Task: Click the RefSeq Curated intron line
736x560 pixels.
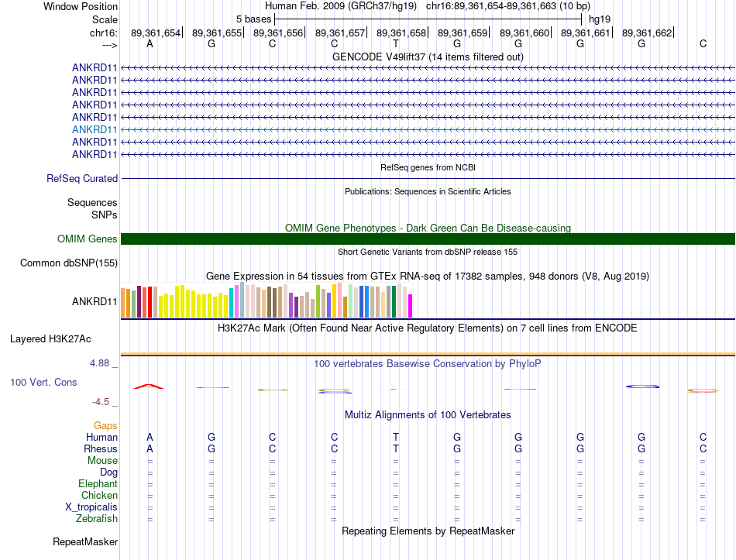Action: pyautogui.click(x=428, y=178)
